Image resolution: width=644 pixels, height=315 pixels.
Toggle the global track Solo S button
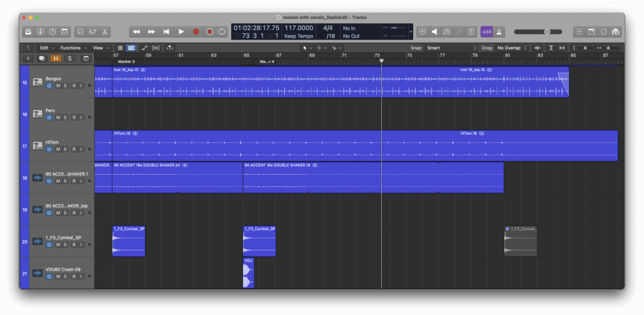pyautogui.click(x=69, y=58)
